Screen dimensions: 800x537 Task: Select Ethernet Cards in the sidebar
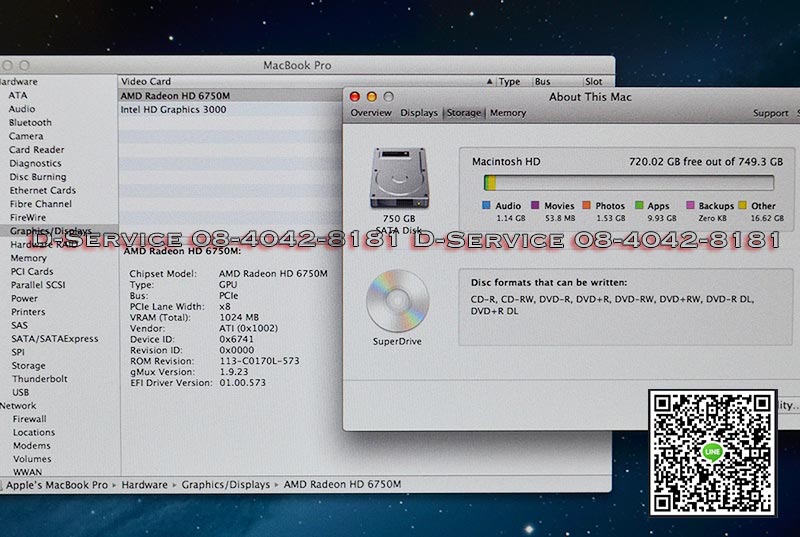[43, 190]
